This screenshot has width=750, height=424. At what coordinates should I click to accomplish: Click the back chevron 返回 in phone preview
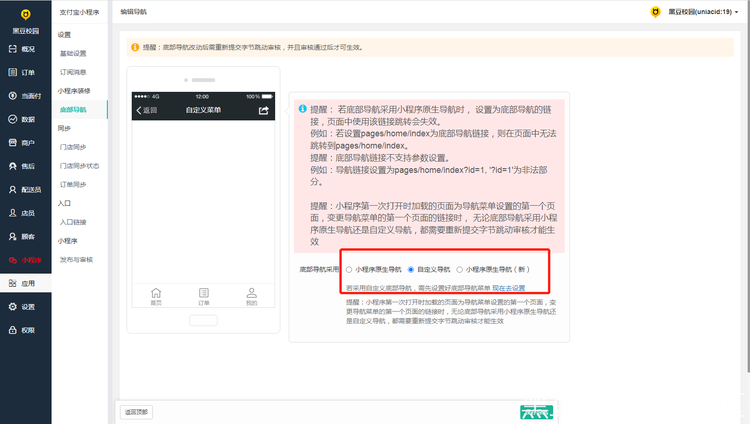click(x=146, y=110)
